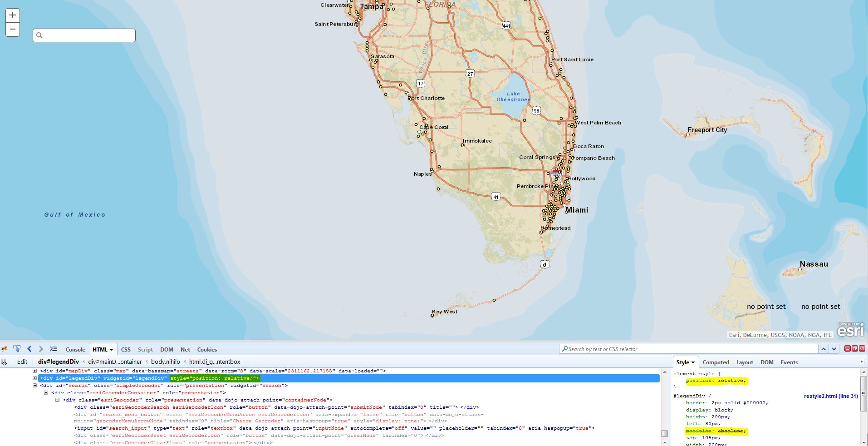Image resolution: width=868 pixels, height=446 pixels.
Task: Click the map attribution text "Esri, DeLorme, USGS, NOAA, NGA, IFL"
Action: (x=780, y=335)
